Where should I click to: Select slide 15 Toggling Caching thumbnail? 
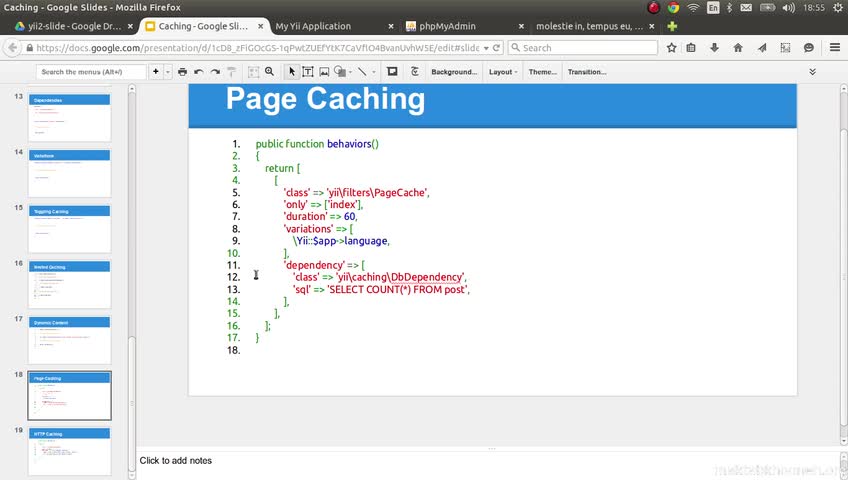[69, 229]
